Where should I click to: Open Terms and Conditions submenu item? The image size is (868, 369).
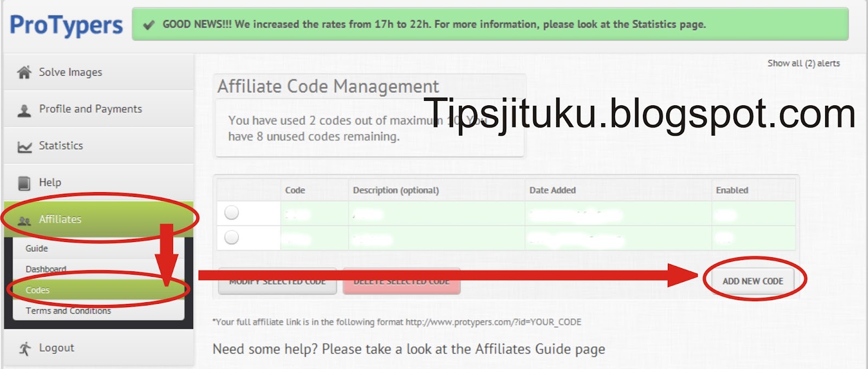tap(99, 310)
